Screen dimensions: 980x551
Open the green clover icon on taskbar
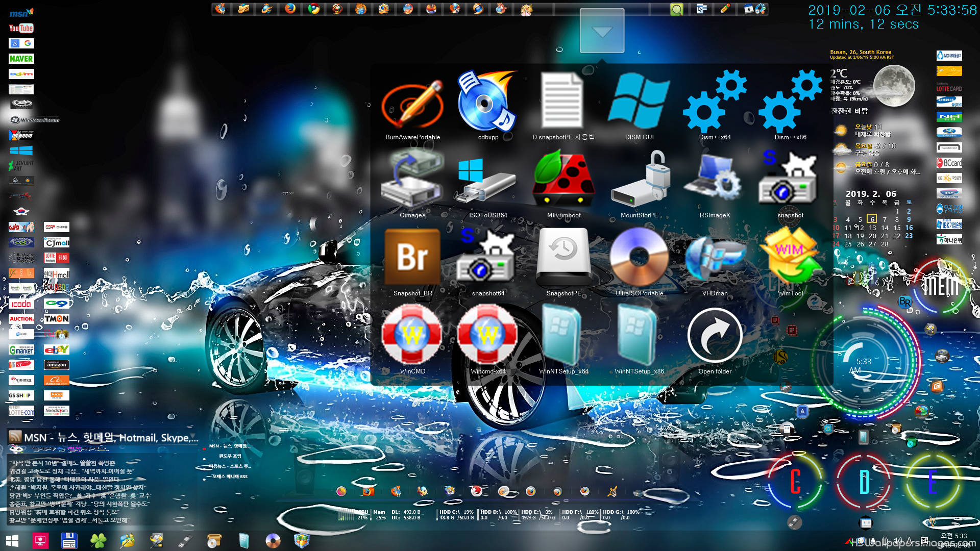point(98,541)
